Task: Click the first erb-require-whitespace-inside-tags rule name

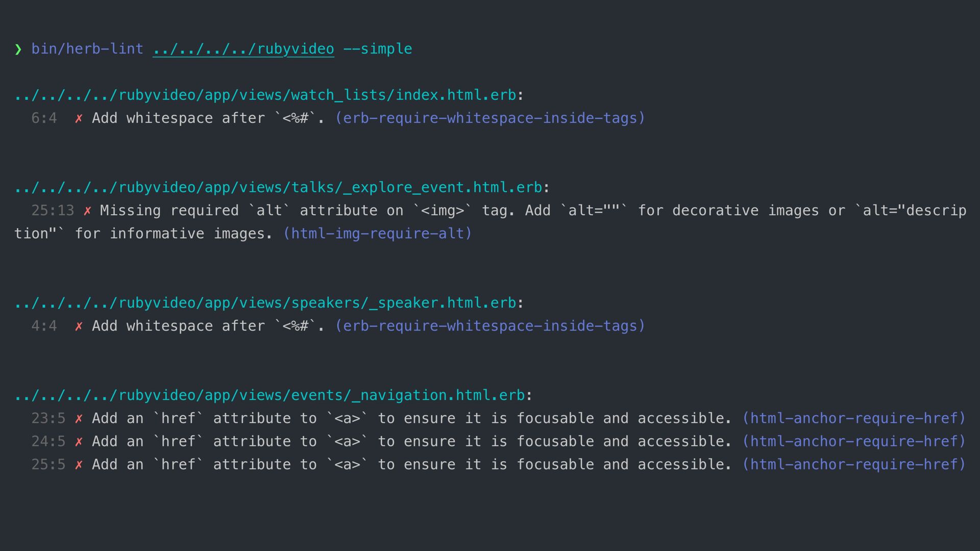Action: click(x=490, y=118)
